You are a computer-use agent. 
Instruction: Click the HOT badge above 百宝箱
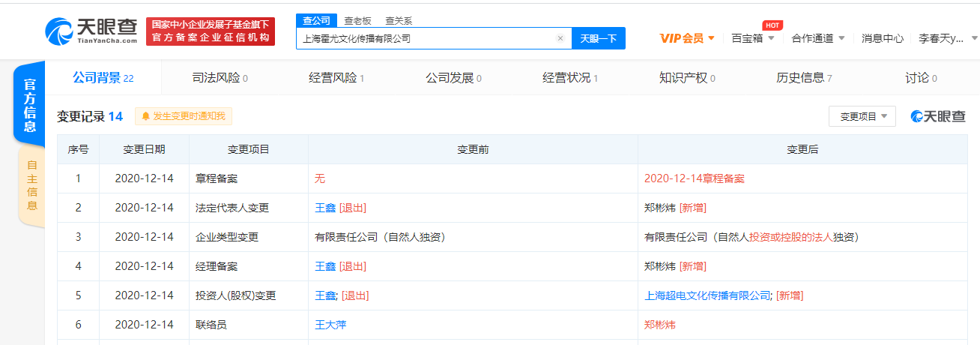(772, 25)
